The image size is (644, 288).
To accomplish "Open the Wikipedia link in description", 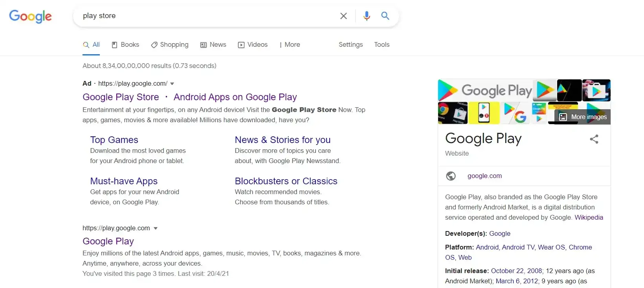I will [x=589, y=217].
